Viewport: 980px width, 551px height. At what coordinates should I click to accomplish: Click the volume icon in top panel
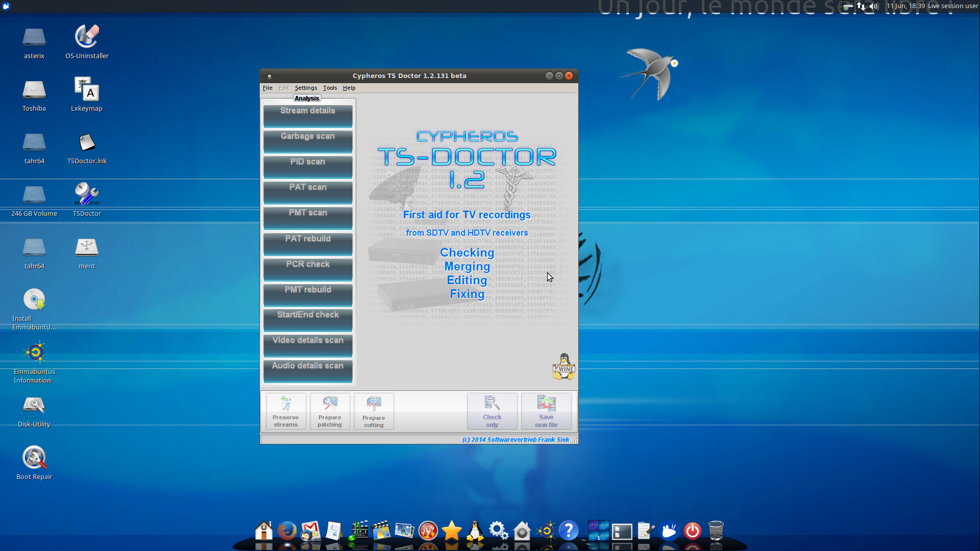coord(874,6)
